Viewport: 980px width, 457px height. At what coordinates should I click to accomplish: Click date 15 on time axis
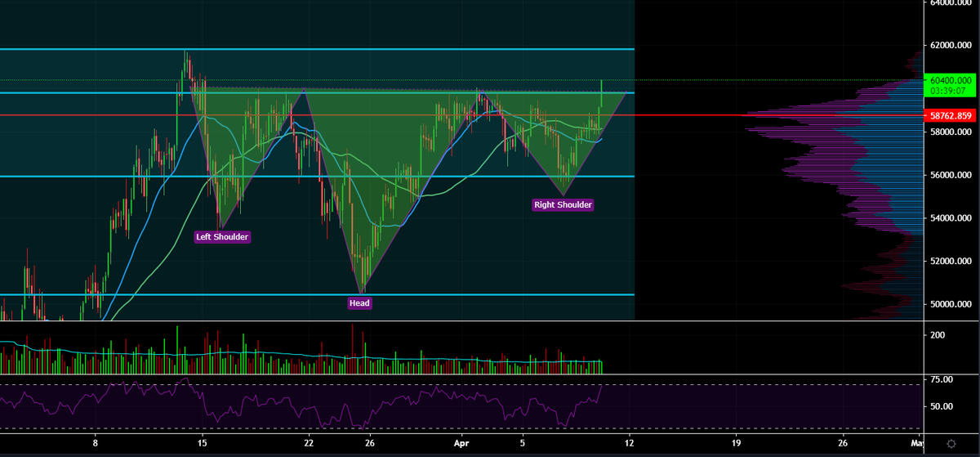click(202, 443)
